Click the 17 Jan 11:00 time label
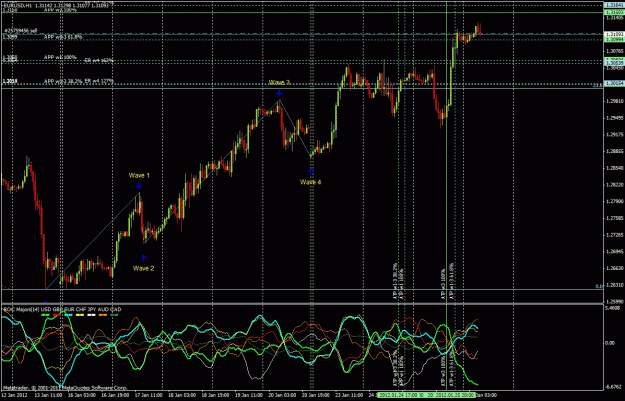 pyautogui.click(x=148, y=395)
